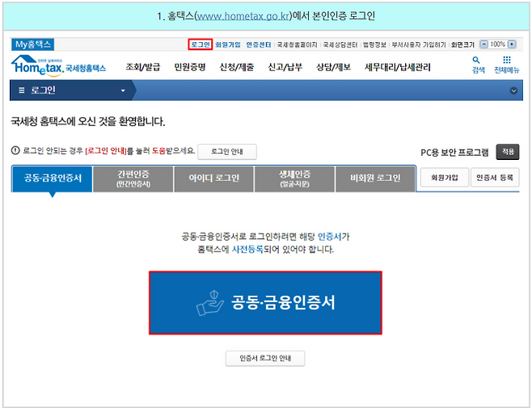Select the 생체인증 tab
Image resolution: width=532 pixels, height=408 pixels.
coord(294,179)
